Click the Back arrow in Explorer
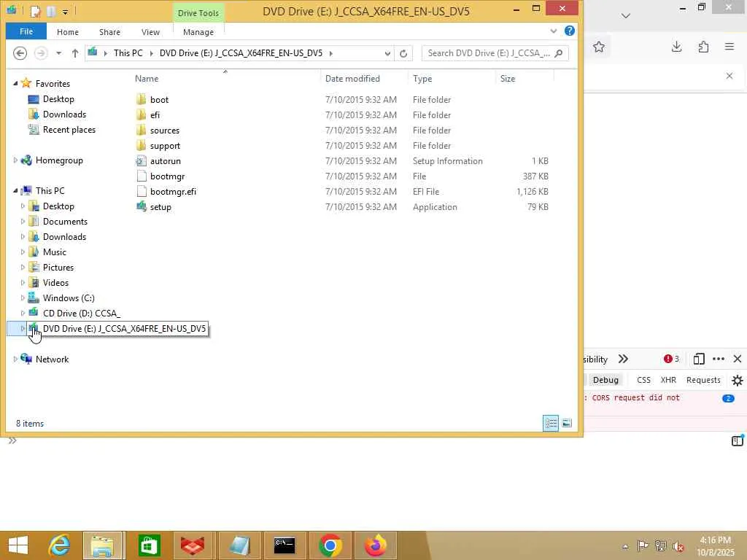 pos(20,53)
